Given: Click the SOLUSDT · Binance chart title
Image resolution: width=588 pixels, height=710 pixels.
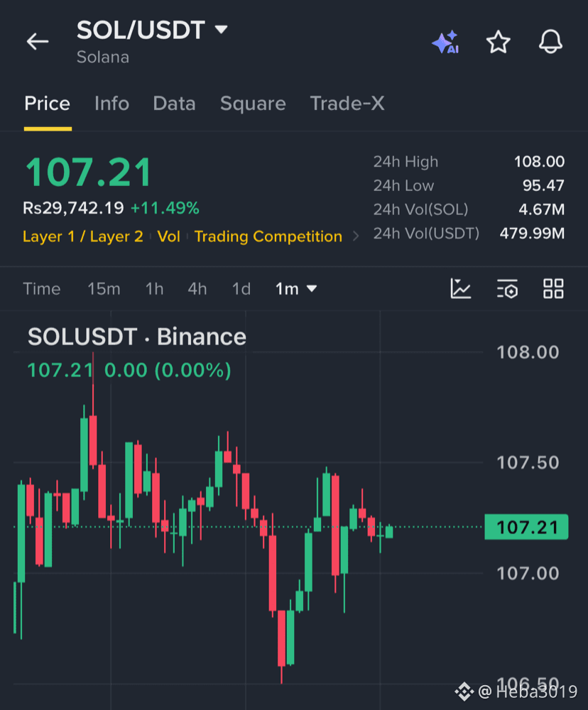Looking at the screenshot, I should (137, 337).
